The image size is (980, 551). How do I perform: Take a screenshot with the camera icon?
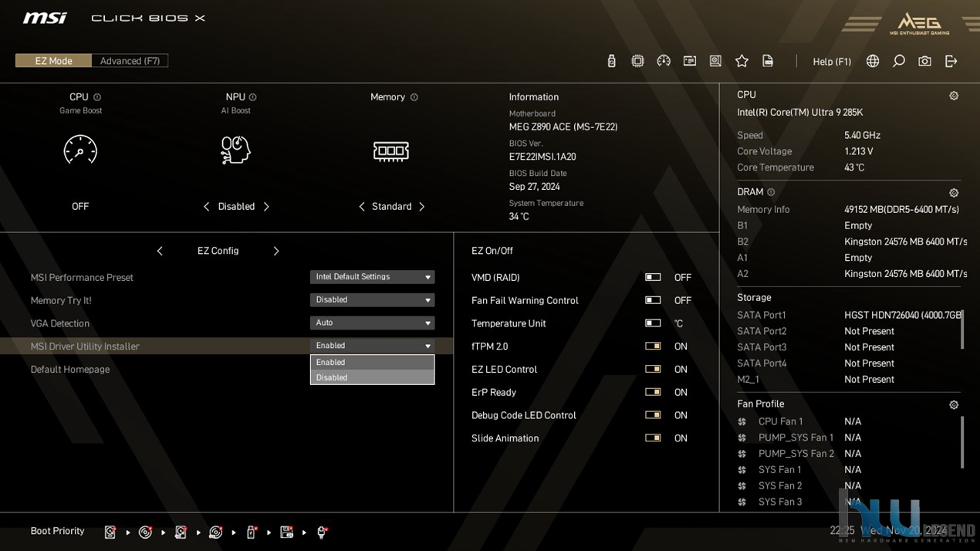tap(924, 61)
